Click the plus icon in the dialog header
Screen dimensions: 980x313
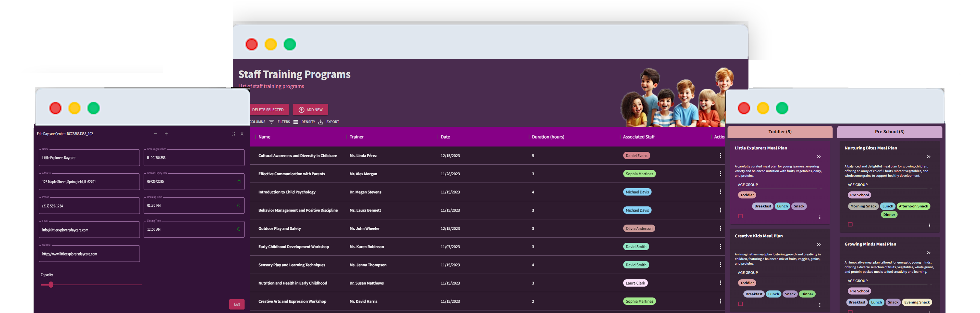point(166,134)
